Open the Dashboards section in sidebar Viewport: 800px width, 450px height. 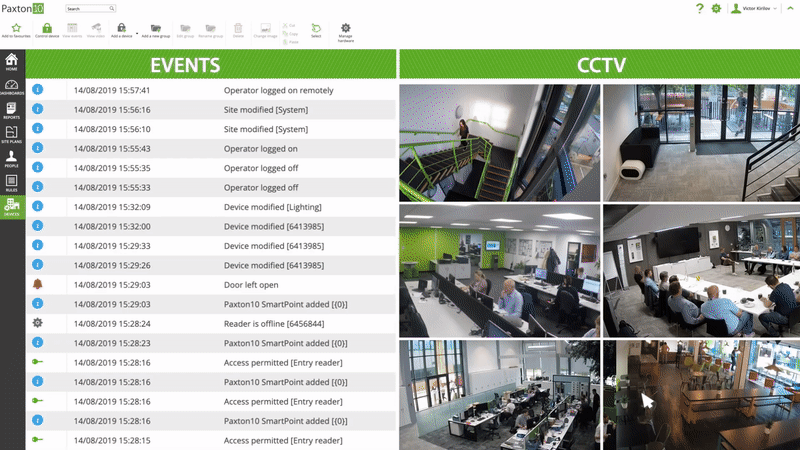[12, 87]
